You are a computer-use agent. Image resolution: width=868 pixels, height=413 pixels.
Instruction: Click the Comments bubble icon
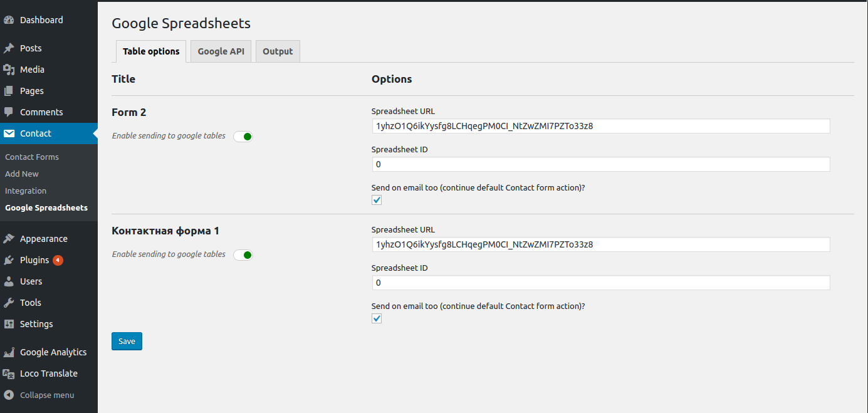9,112
